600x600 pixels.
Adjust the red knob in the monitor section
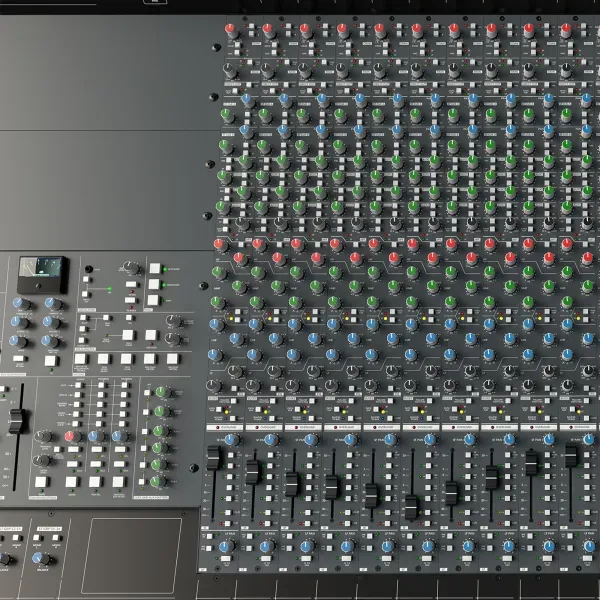72,436
